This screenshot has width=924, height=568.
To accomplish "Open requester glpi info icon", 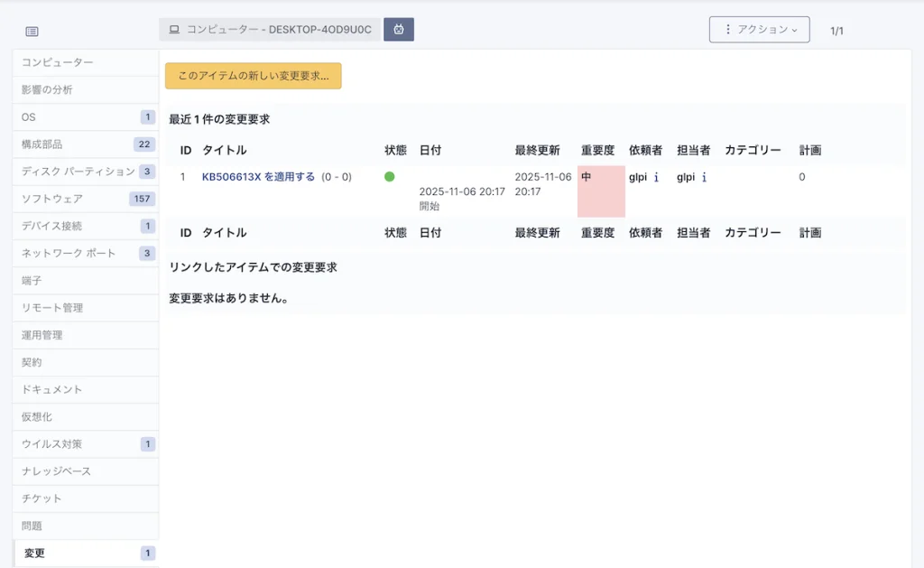I will click(x=656, y=177).
